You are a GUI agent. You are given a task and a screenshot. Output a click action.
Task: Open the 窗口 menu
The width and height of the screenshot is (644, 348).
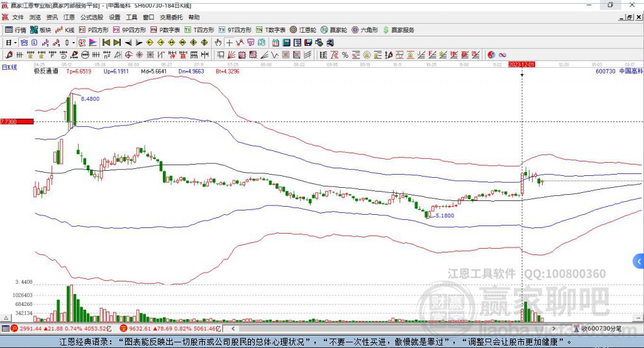coord(148,17)
